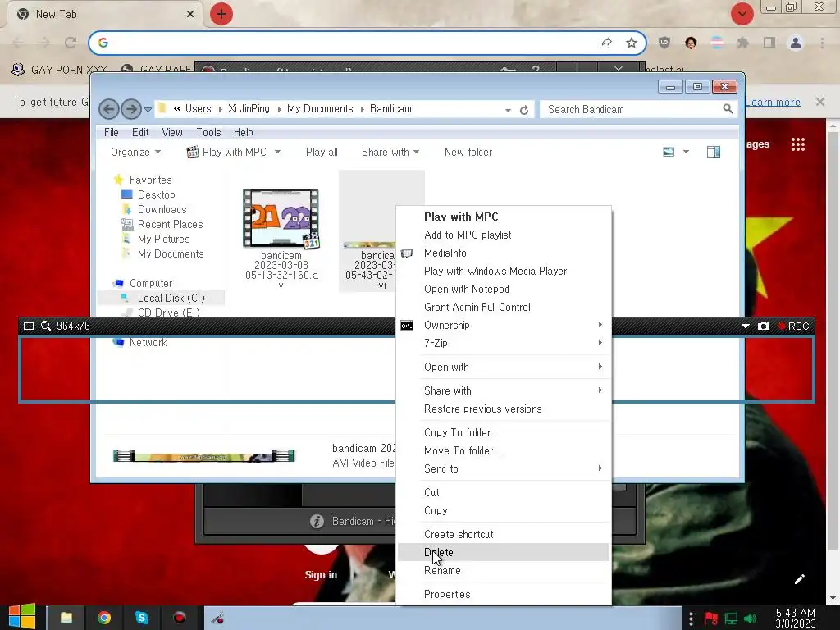Image resolution: width=840 pixels, height=630 pixels.
Task: Select Downloads in Favorites
Action: [x=162, y=209]
